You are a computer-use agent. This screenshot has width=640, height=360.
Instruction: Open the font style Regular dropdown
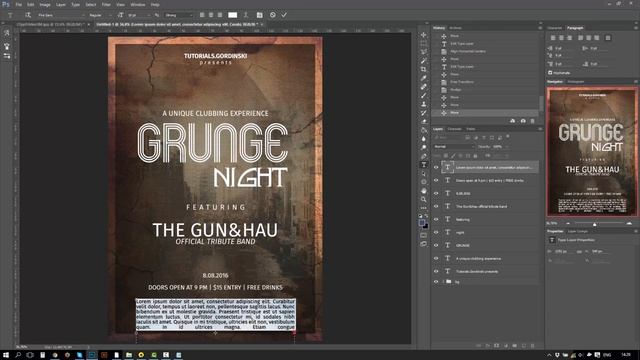pos(110,15)
